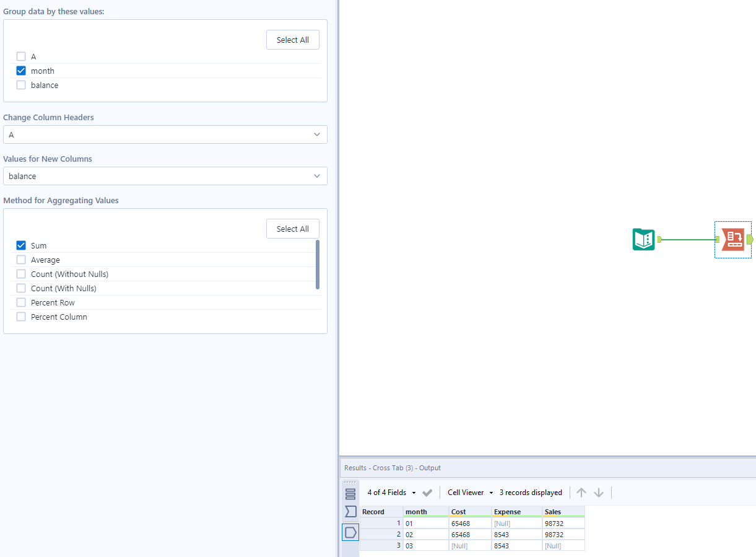This screenshot has width=756, height=557.
Task: Click the checkmark icon beside the Fields dropdown
Action: tap(427, 492)
